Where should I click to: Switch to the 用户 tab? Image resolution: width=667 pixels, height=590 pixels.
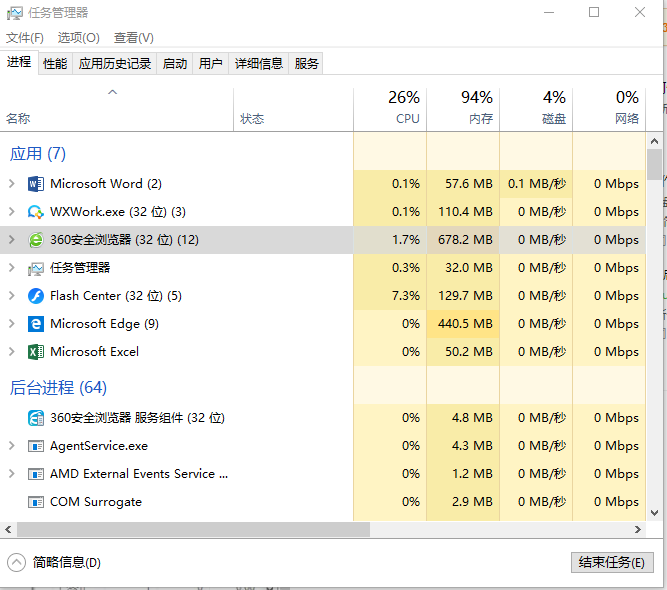211,64
